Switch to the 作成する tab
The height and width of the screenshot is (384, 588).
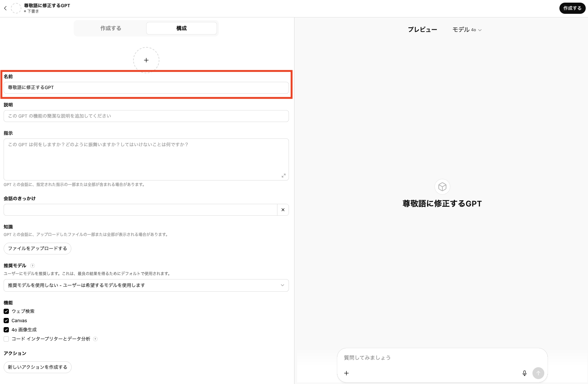(111, 28)
